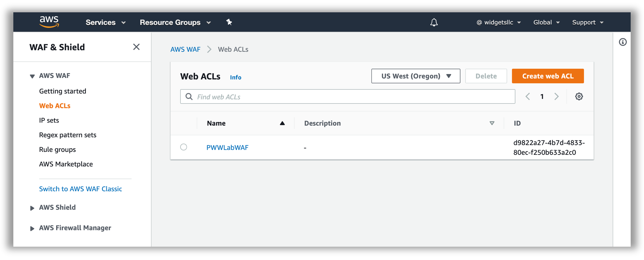This screenshot has height=260, width=644.
Task: Open the Resource Groups dropdown
Action: click(175, 23)
